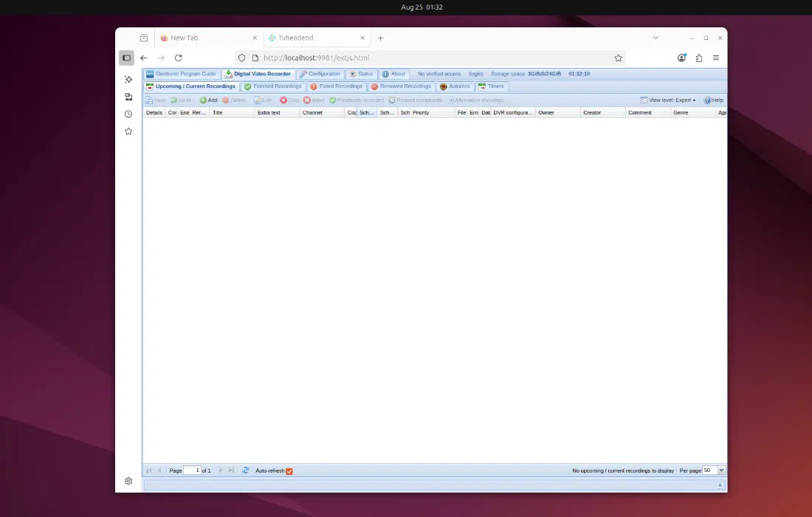Open the Configuration tab
The image size is (812, 517).
coord(320,74)
